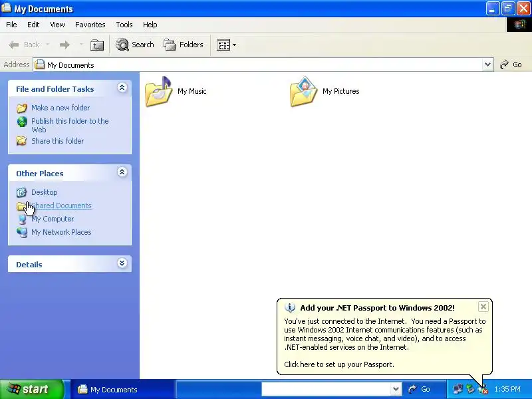Click the taskbar address input field
532x399 pixels.
[x=327, y=389]
